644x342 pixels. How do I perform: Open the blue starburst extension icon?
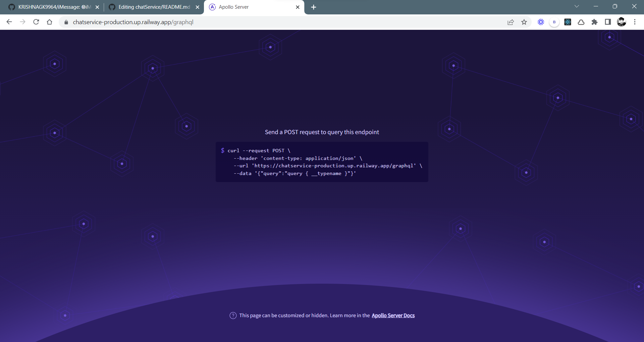[x=541, y=22]
